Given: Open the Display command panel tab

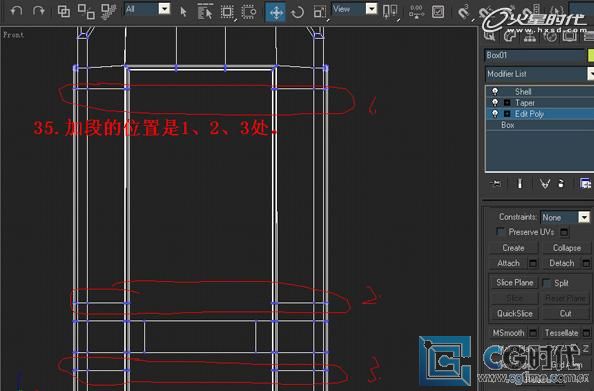Looking at the screenshot, I should coord(569,36).
